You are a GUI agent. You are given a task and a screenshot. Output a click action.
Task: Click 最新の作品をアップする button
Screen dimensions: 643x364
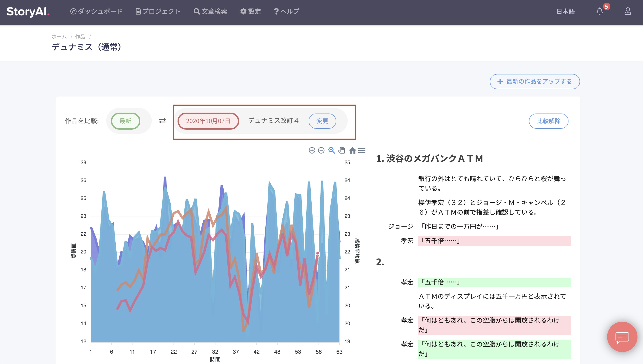click(x=534, y=82)
